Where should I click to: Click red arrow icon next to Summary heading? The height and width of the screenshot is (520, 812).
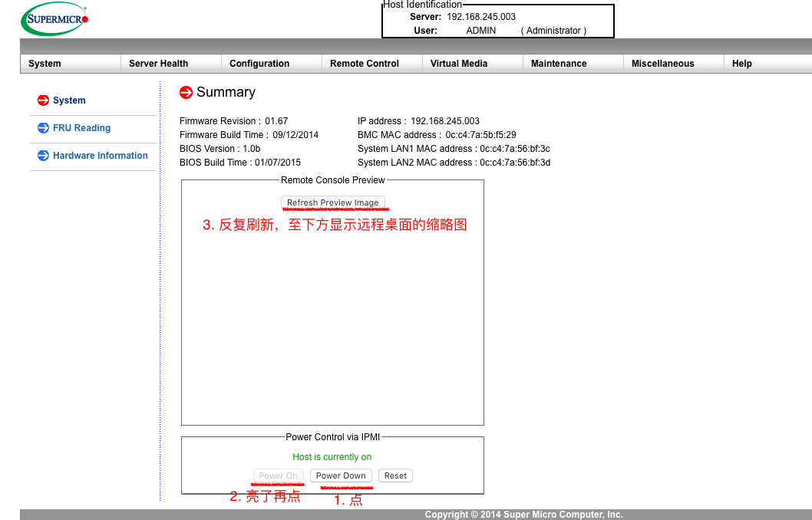coord(186,93)
